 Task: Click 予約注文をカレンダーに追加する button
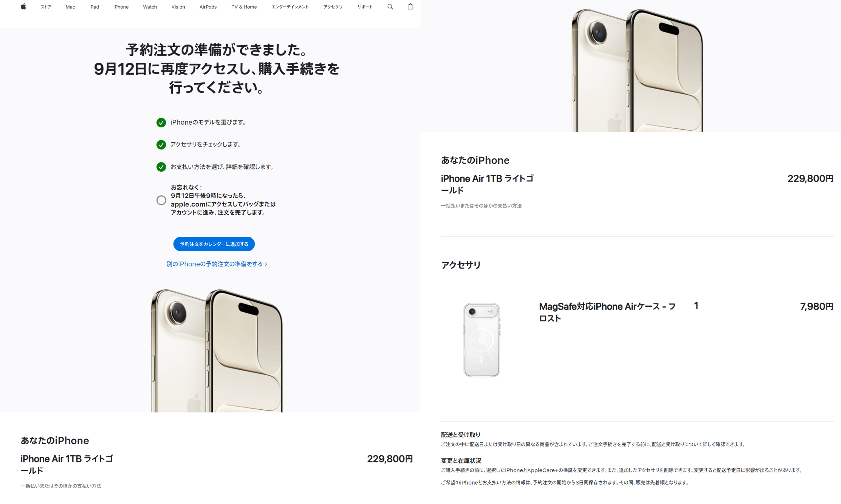click(x=214, y=244)
